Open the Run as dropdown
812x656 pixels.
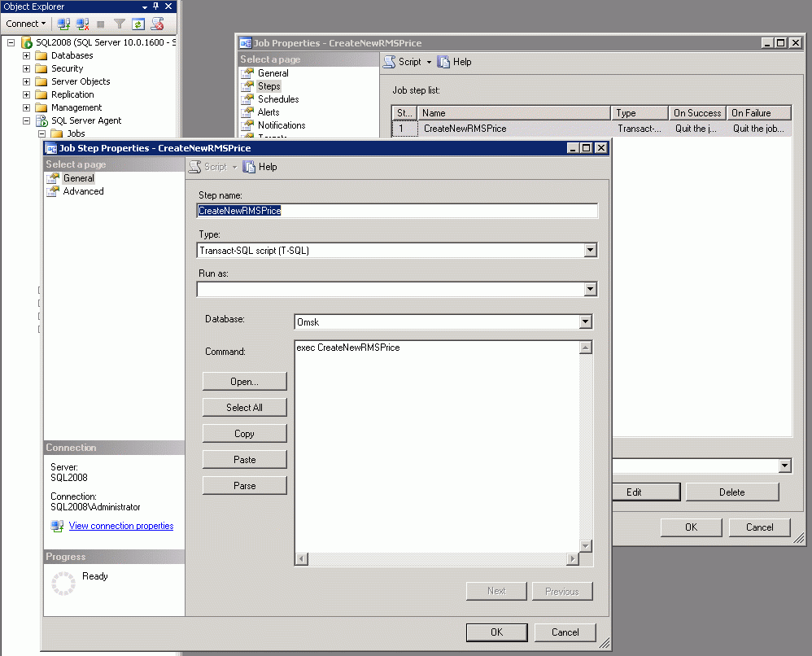[590, 289]
